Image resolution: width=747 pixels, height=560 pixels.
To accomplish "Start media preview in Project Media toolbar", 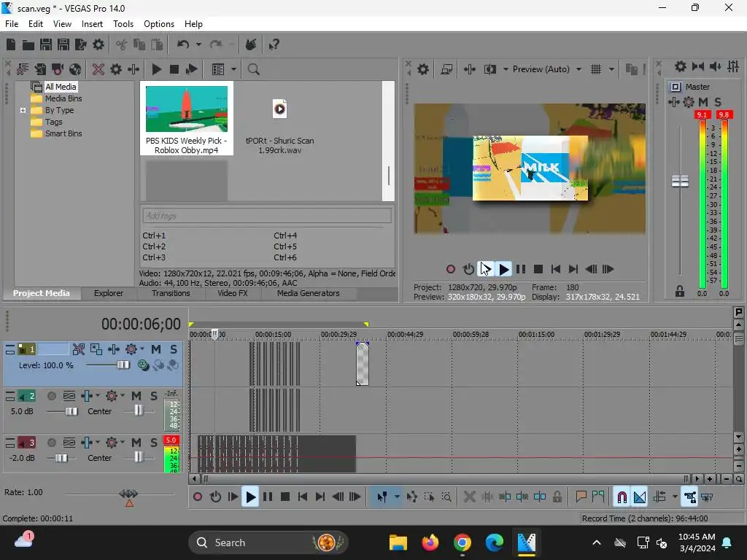I will [x=156, y=69].
